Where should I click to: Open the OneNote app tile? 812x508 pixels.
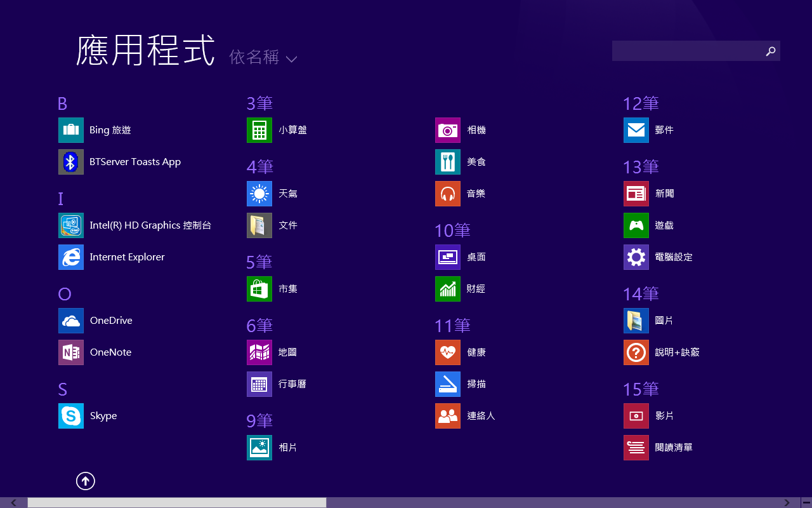pyautogui.click(x=71, y=352)
